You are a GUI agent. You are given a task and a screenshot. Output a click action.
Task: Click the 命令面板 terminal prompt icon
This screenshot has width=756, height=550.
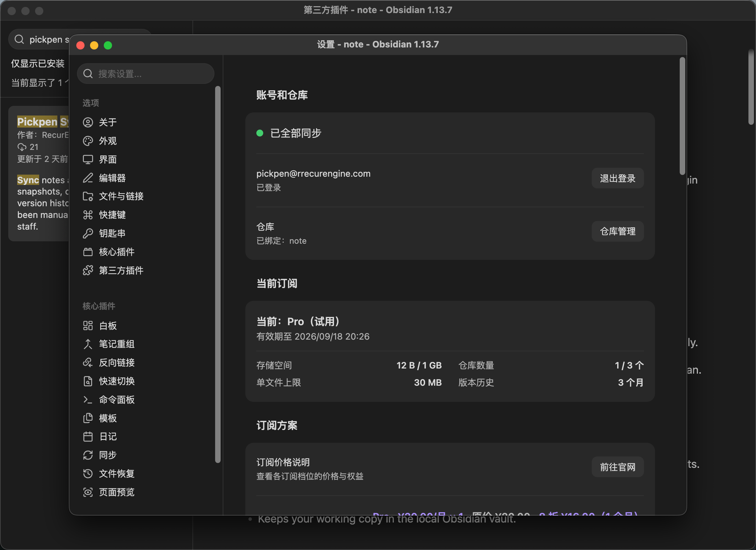88,400
